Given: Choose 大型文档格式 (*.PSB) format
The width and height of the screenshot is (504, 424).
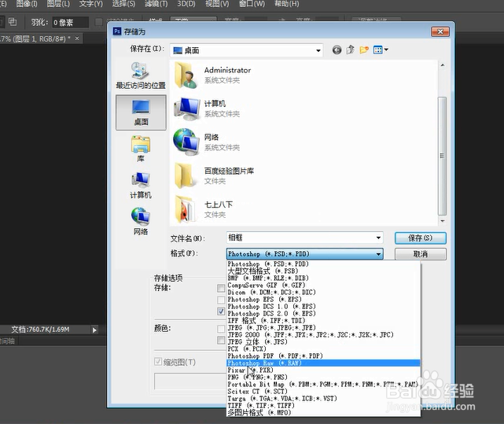Looking at the screenshot, I should point(323,271).
